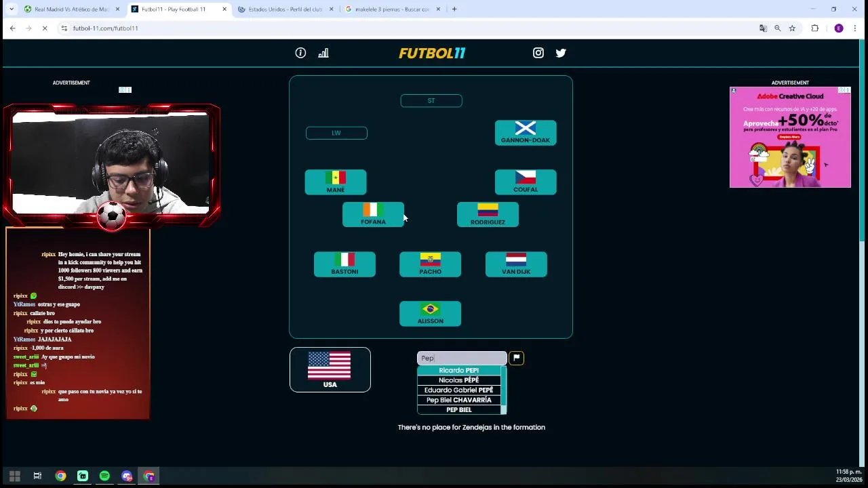Click the FUTBOL11 logo
The width and height of the screenshot is (868, 488).
coord(432,53)
